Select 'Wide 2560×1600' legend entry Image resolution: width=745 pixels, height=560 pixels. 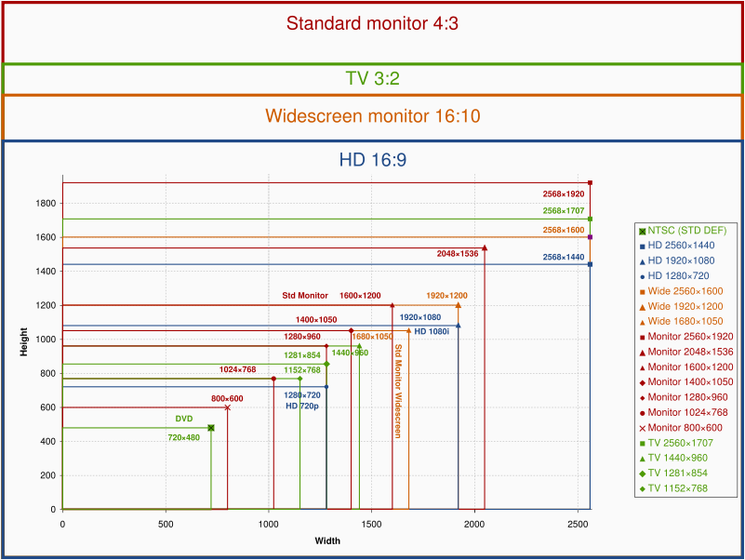pyautogui.click(x=681, y=291)
